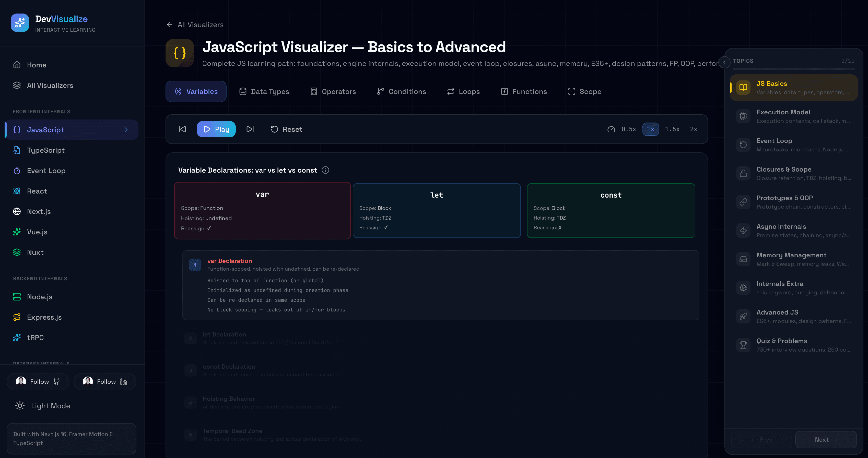868x458 pixels.
Task: Open the Scope tab
Action: point(585,92)
